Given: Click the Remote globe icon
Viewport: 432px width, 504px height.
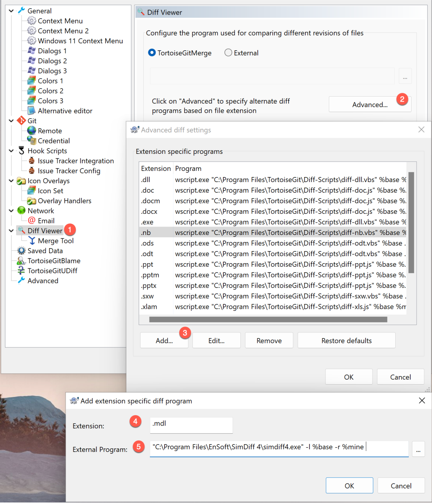Looking at the screenshot, I should (32, 131).
